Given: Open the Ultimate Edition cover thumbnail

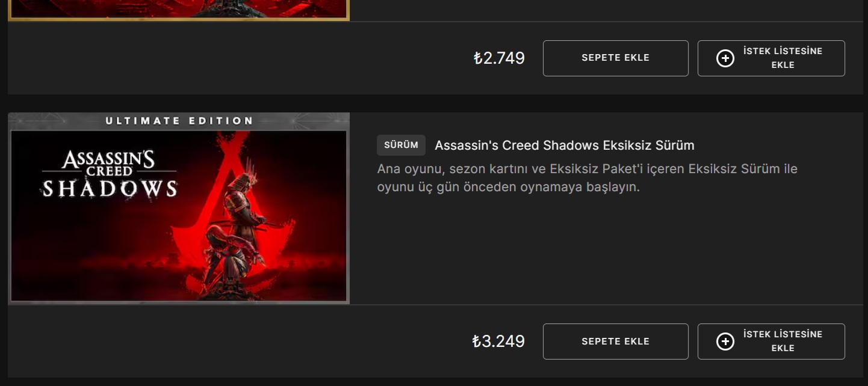Looking at the screenshot, I should [x=179, y=208].
